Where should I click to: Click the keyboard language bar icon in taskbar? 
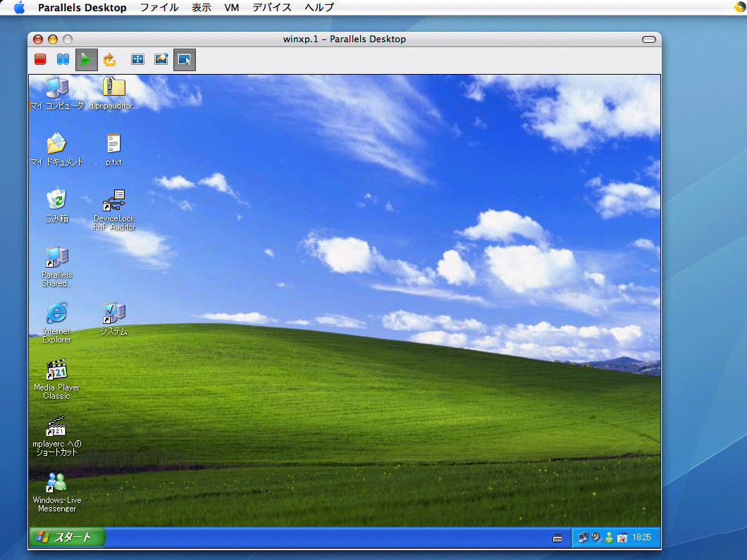(557, 538)
